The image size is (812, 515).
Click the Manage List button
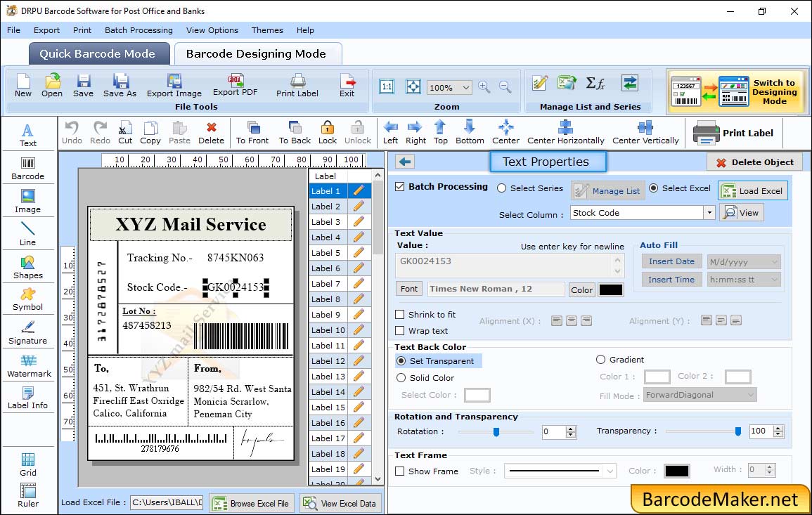click(x=608, y=191)
